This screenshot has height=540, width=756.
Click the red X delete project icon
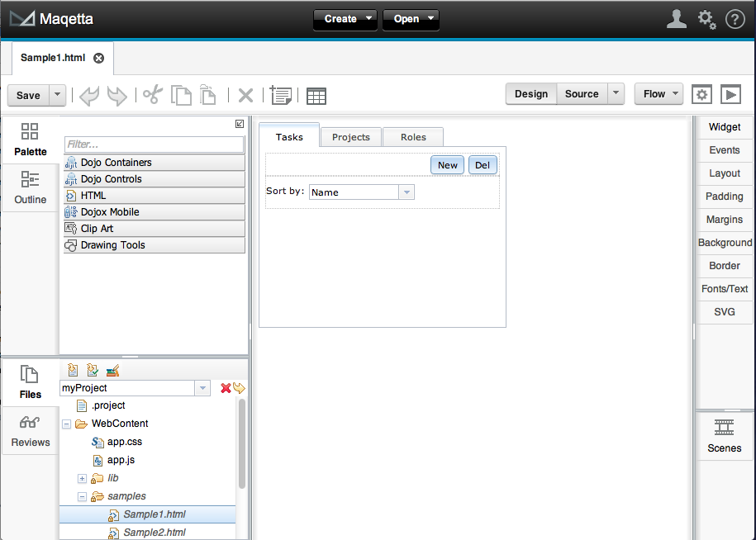click(x=226, y=388)
